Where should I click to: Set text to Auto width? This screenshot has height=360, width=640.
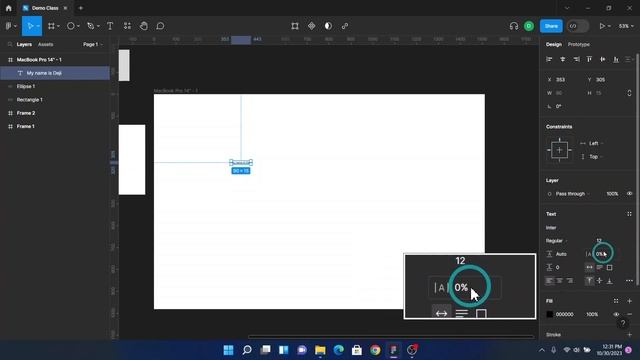(589, 267)
